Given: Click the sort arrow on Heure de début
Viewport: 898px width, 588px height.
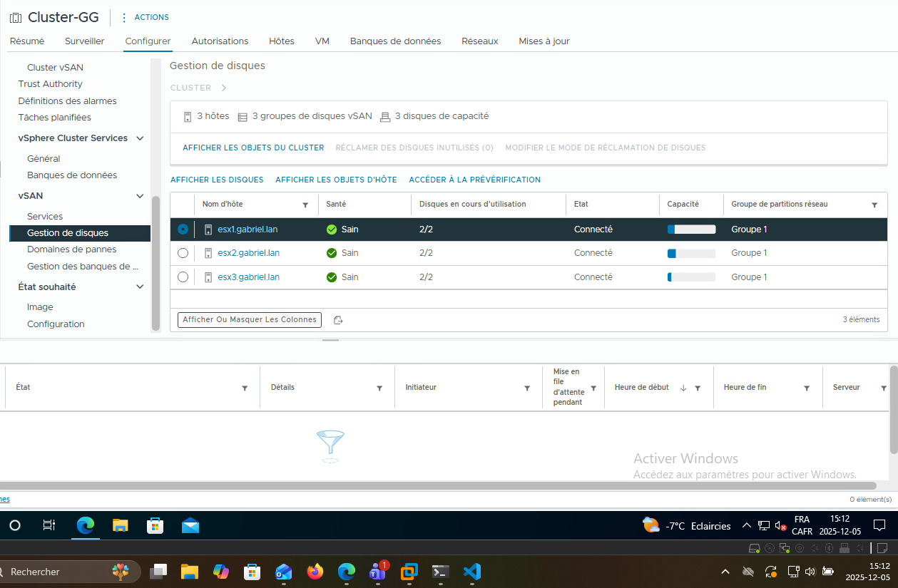Looking at the screenshot, I should tap(683, 388).
